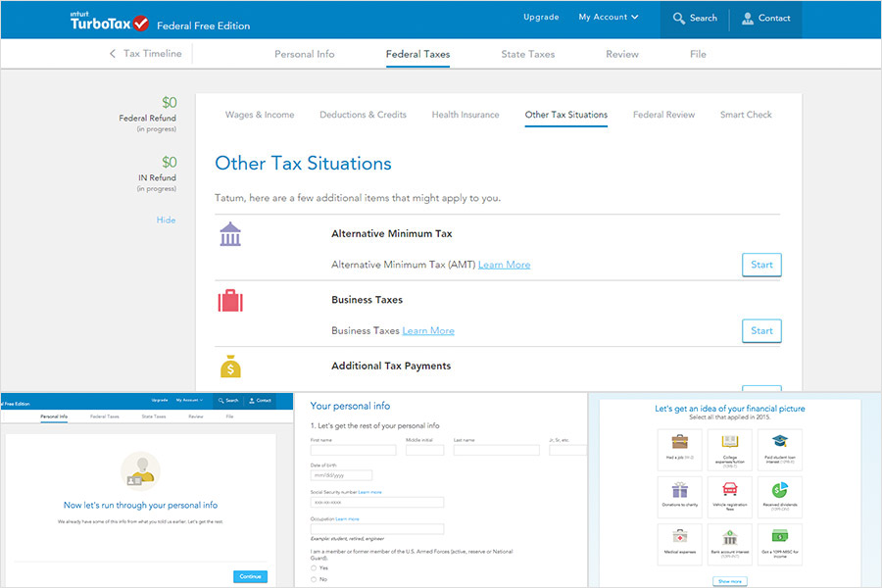Hide the refund summary panel
Viewport: 882px width, 588px height.
tap(166, 220)
